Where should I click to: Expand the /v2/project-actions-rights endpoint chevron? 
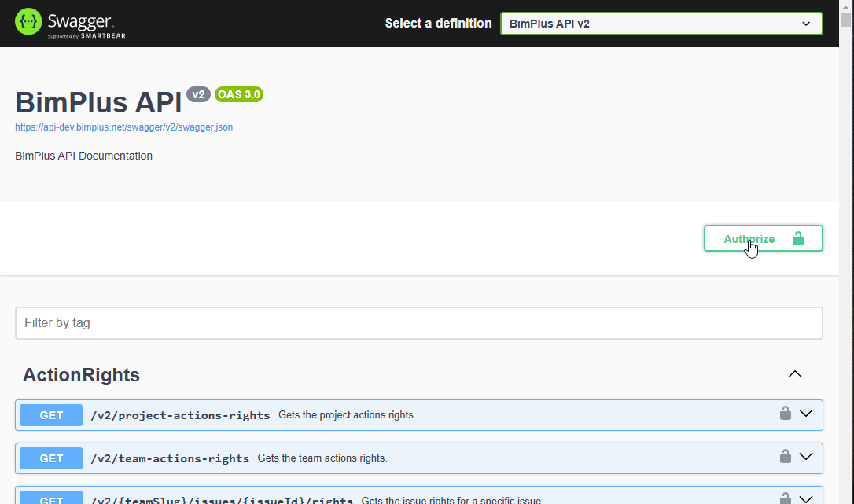(806, 414)
